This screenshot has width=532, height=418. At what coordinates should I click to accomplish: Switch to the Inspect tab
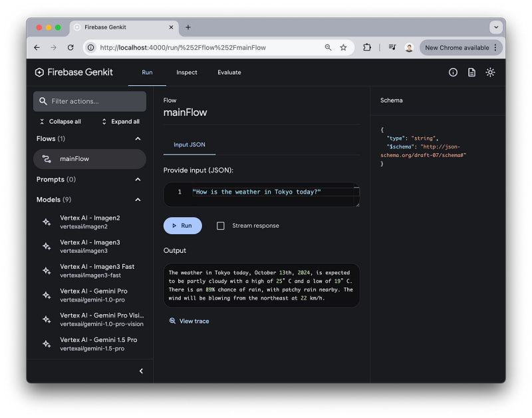click(x=186, y=73)
